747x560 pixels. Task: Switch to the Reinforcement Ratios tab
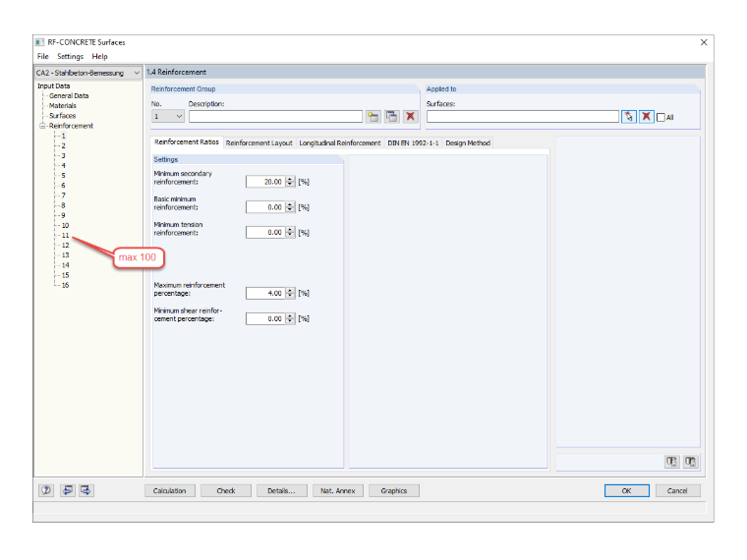187,141
